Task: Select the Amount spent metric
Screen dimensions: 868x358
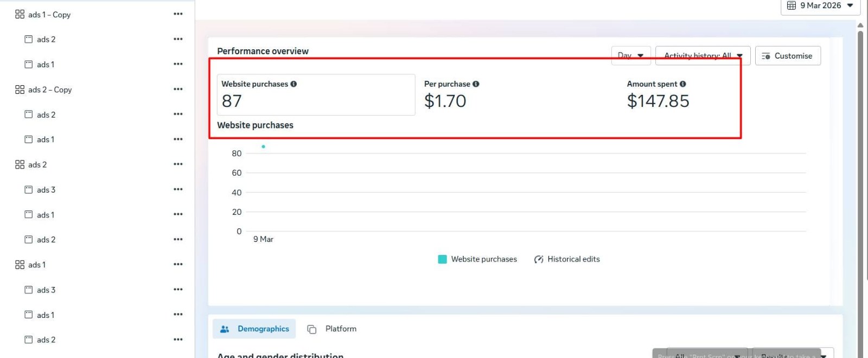Action: (x=658, y=94)
